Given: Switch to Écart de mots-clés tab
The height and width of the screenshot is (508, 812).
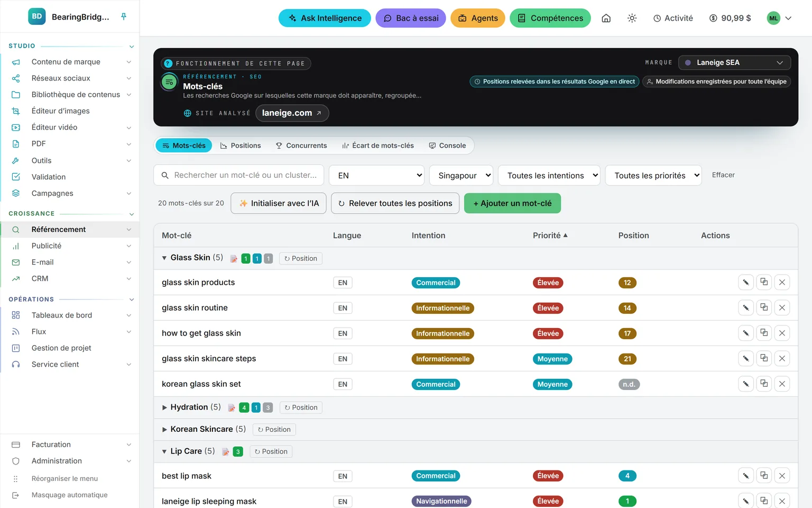Looking at the screenshot, I should pyautogui.click(x=377, y=146).
